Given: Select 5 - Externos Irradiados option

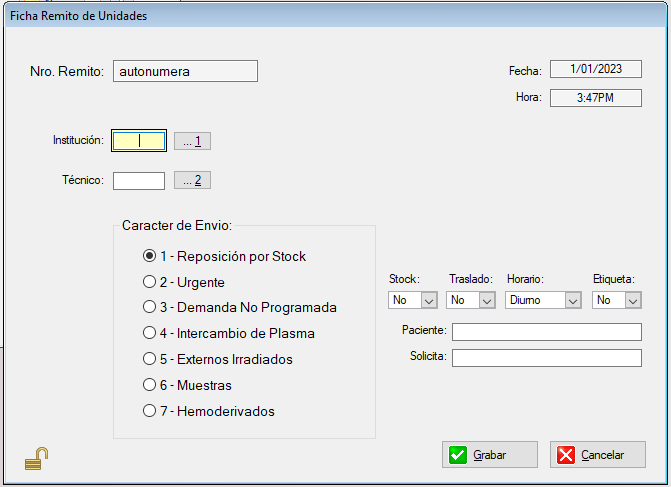Looking at the screenshot, I should (150, 359).
